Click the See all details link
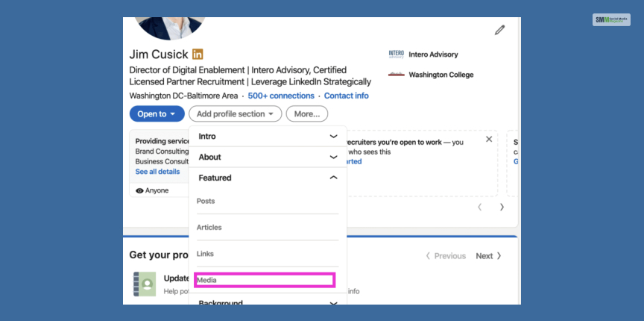 157,172
